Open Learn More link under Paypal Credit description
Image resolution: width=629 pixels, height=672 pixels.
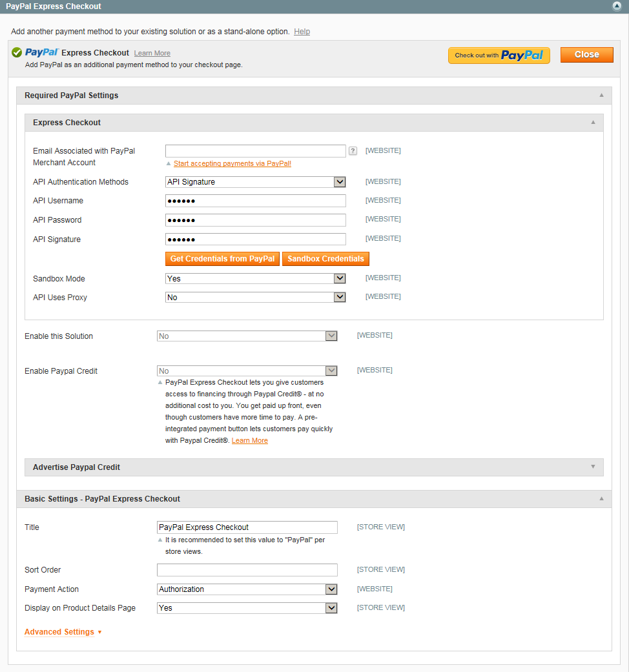[249, 440]
